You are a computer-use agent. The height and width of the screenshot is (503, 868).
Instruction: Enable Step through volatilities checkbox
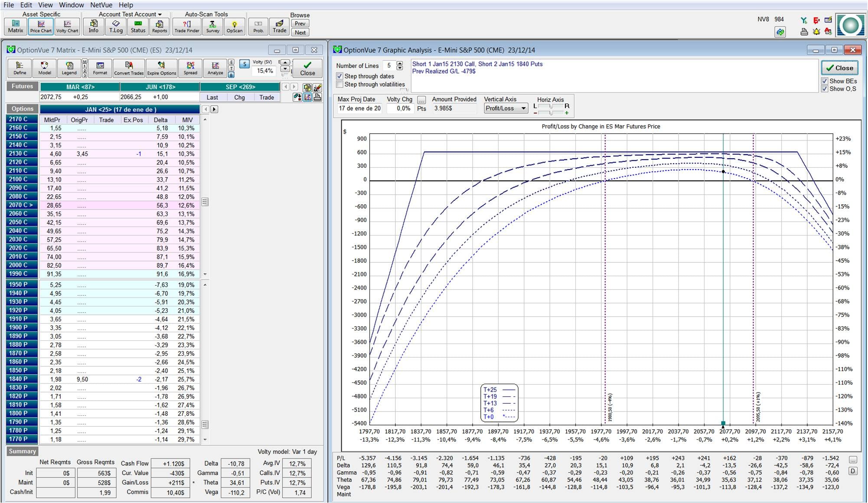pyautogui.click(x=340, y=85)
